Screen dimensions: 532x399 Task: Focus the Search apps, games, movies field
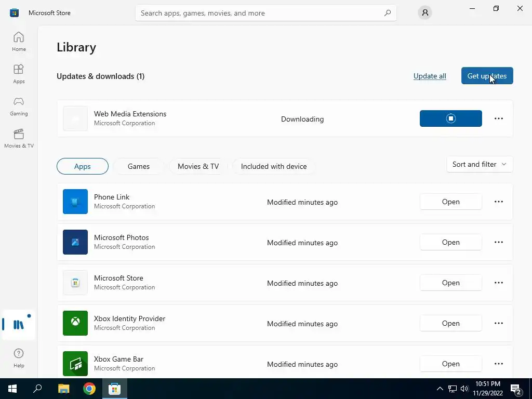tap(265, 13)
